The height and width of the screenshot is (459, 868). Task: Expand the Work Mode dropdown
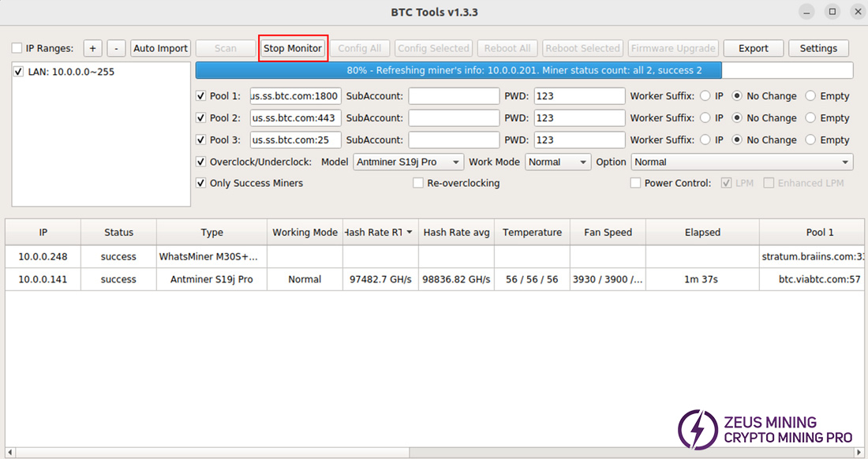[557, 162]
